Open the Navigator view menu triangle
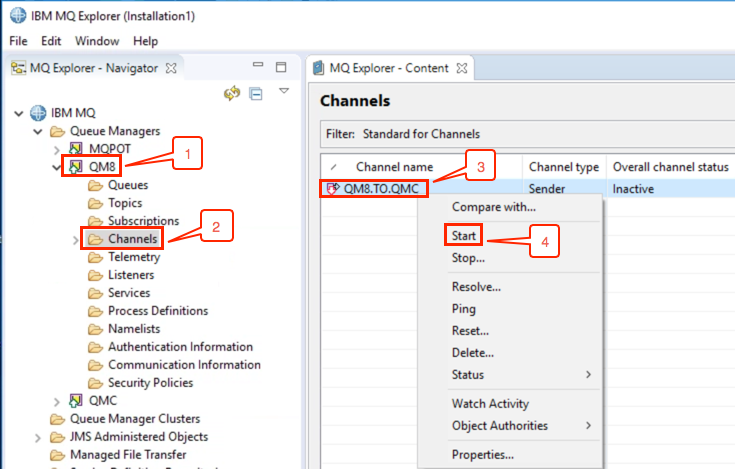735x469 pixels. (x=284, y=90)
